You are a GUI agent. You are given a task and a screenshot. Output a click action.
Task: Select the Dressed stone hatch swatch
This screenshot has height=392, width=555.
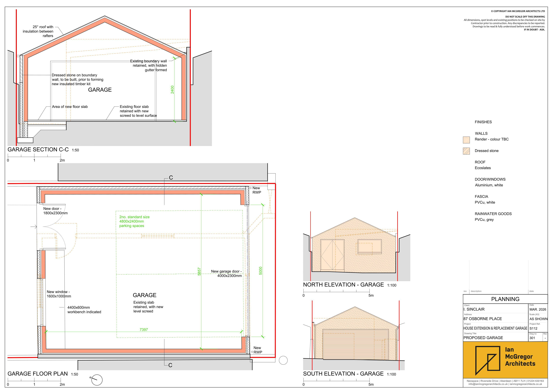coord(466,151)
